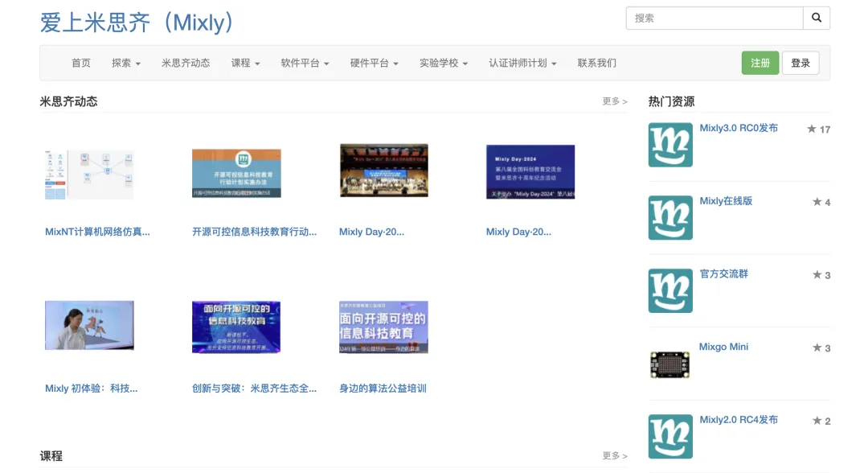Image resolution: width=868 pixels, height=473 pixels.
Task: Open the 创新与突破 article thumbnail
Action: pos(236,327)
